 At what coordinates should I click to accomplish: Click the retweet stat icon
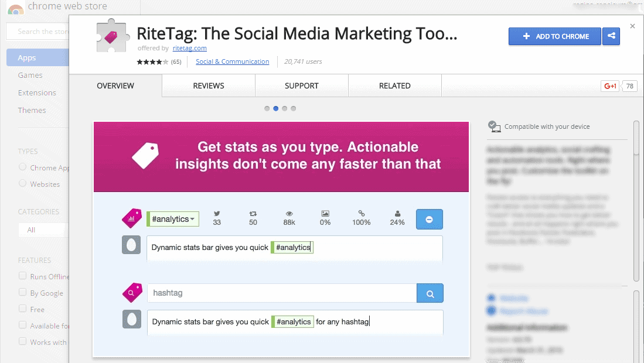(x=253, y=214)
